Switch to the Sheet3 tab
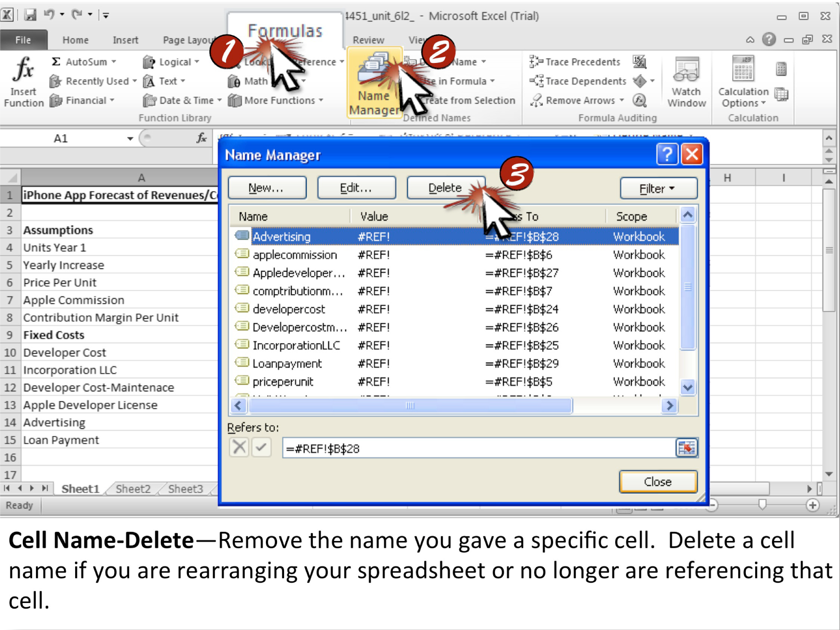The image size is (840, 630). pos(185,489)
